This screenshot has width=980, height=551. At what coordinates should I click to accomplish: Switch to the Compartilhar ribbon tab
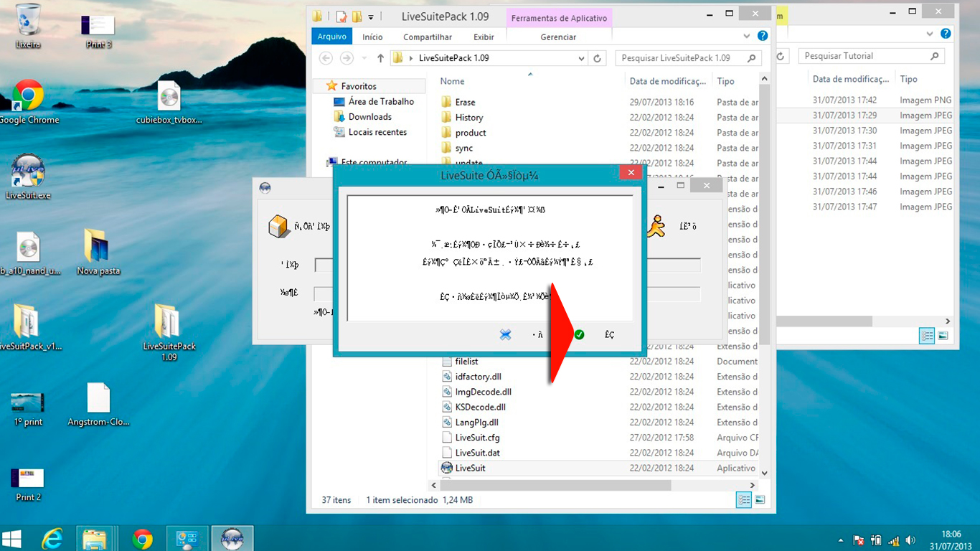pos(428,37)
